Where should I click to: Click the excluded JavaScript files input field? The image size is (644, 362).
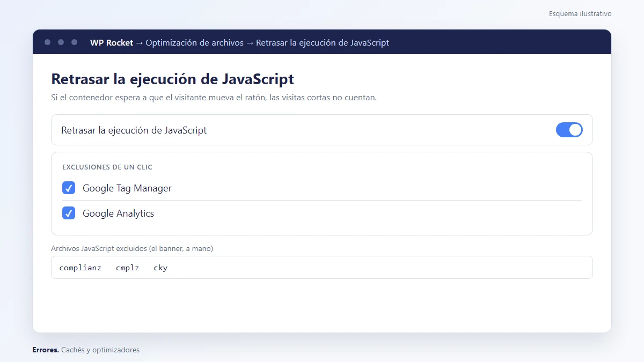coord(322,267)
